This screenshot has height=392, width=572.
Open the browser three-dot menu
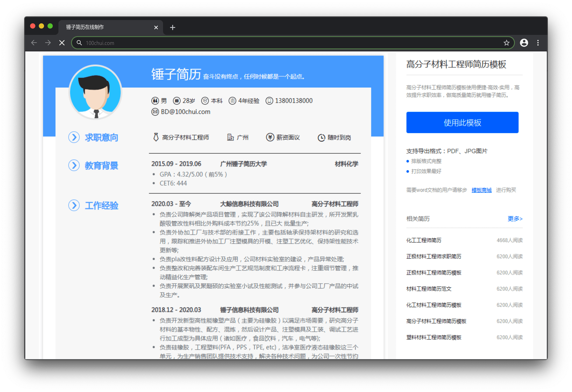pyautogui.click(x=538, y=43)
